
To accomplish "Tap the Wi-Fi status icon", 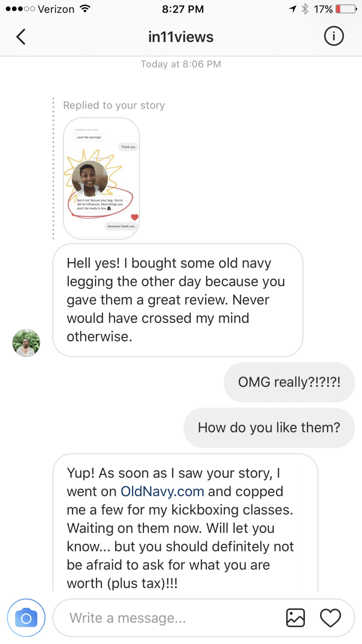I will pyautogui.click(x=85, y=9).
